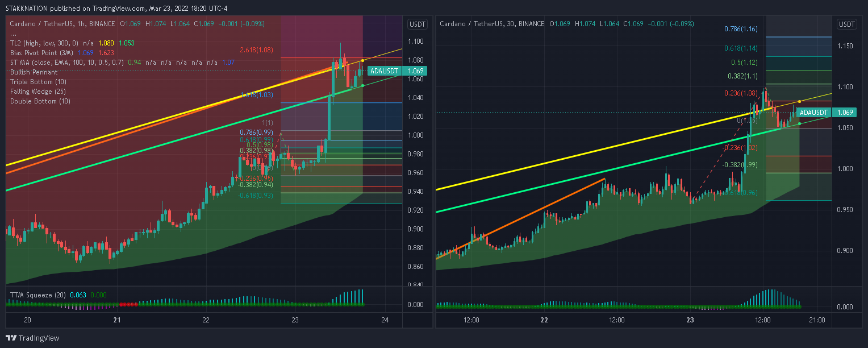
Task: Click 21:00 on the 30-minute time axis
Action: (x=817, y=320)
